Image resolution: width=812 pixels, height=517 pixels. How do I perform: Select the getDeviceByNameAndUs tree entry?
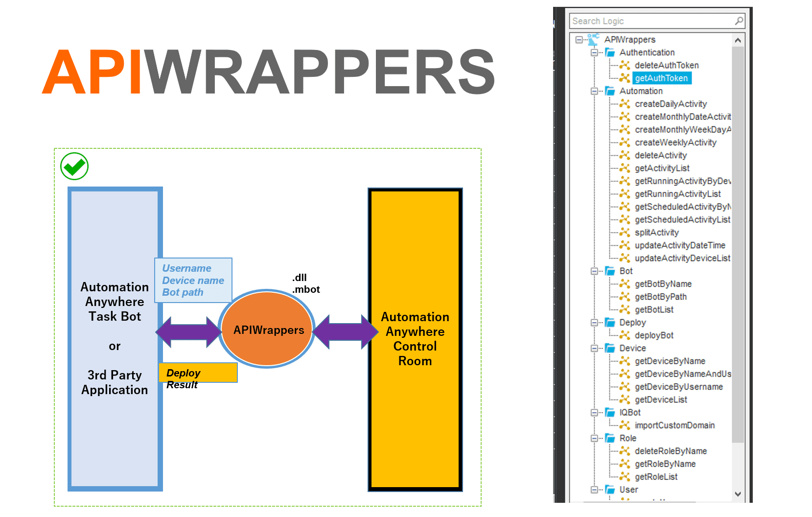[683, 374]
